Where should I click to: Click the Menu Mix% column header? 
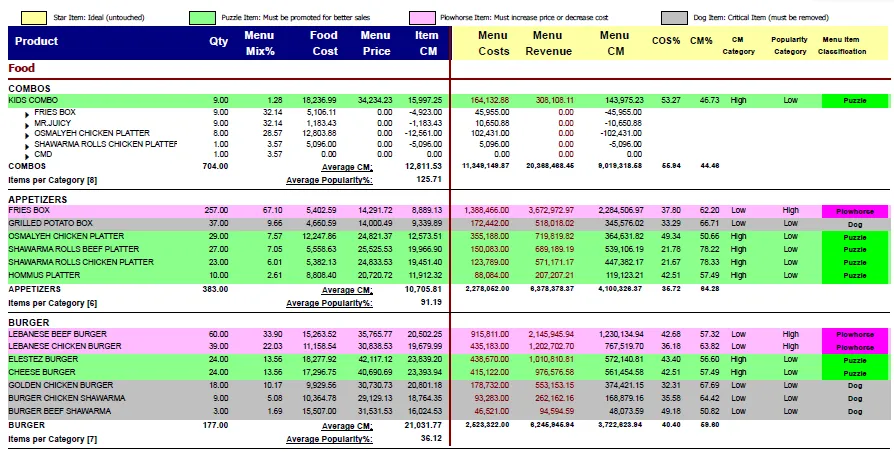pyautogui.click(x=259, y=43)
